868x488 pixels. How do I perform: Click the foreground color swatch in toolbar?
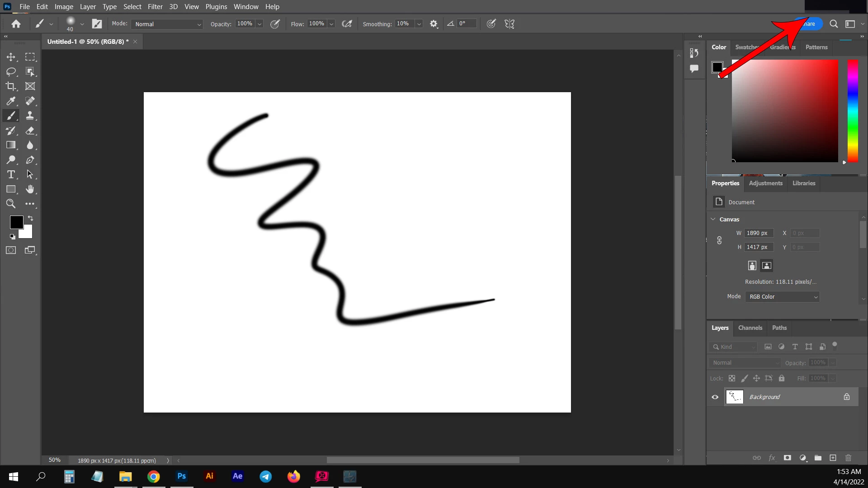[16, 222]
